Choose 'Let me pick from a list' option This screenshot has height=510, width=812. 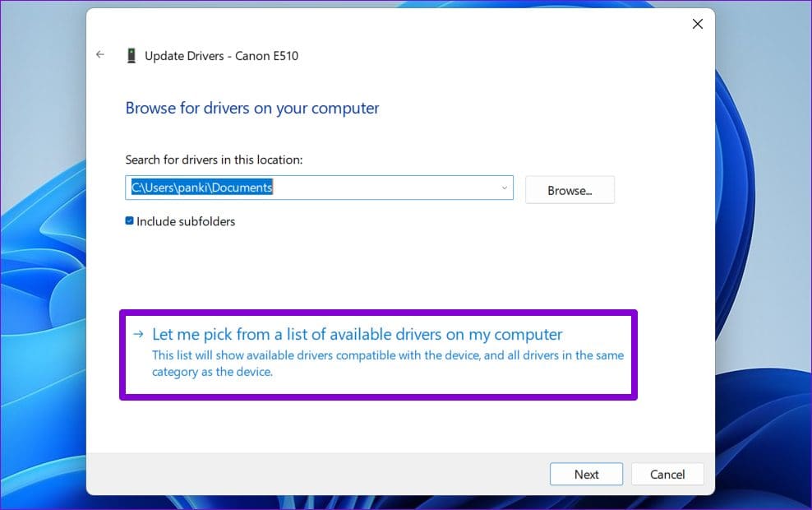pyautogui.click(x=357, y=334)
